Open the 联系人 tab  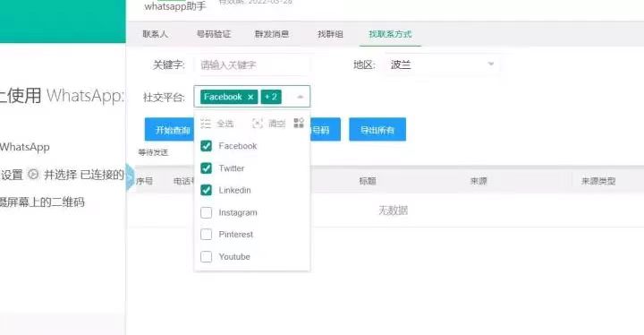click(x=156, y=34)
